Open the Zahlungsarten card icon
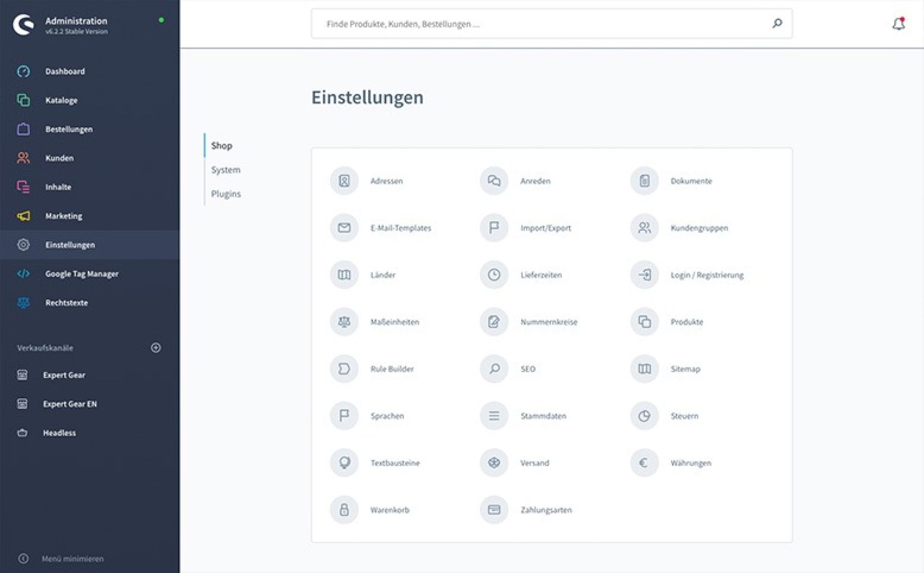This screenshot has height=573, width=924. coord(494,509)
